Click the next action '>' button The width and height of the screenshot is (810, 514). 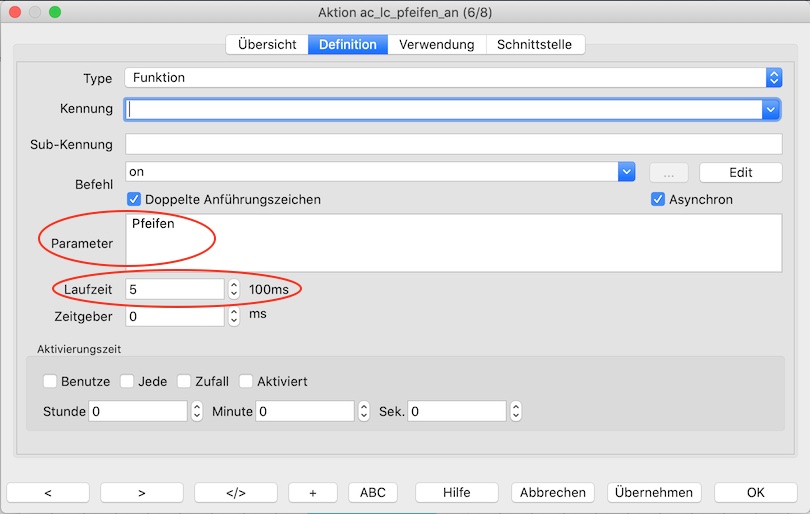[141, 492]
